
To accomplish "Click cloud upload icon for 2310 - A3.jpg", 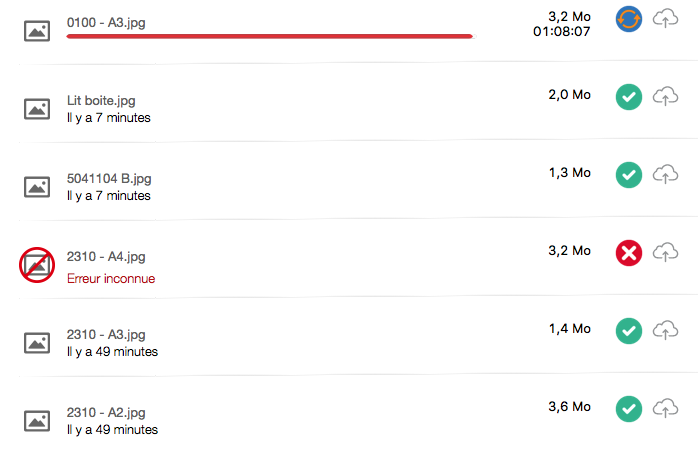I will pyautogui.click(x=665, y=330).
